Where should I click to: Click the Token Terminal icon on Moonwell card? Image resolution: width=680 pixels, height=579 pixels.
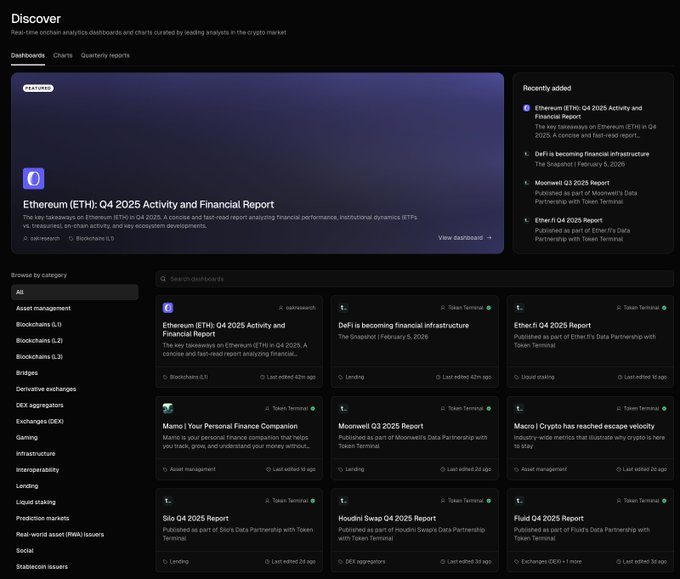(x=343, y=408)
